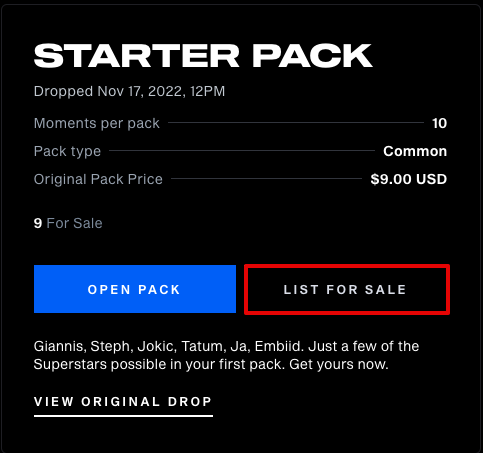Image resolution: width=483 pixels, height=453 pixels.
Task: Click the divider line in Moments row
Action: 296,123
